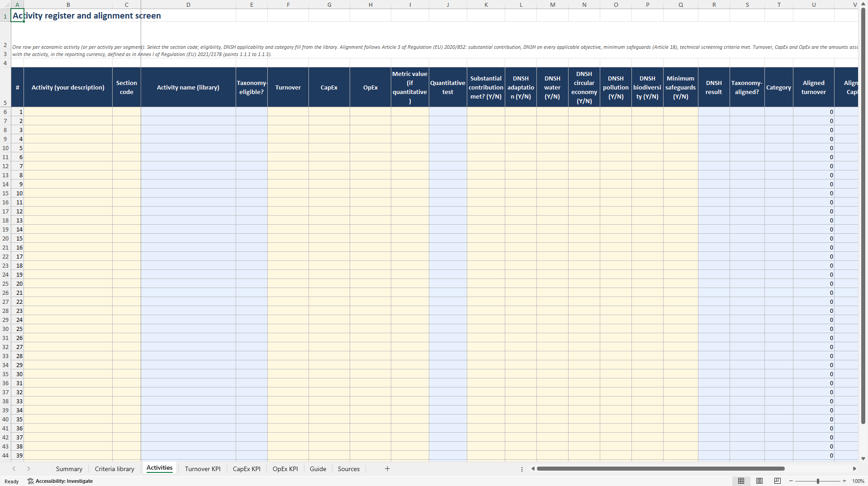868x486 pixels.
Task: Click the 'Aligned turnover' header cell
Action: [x=813, y=87]
